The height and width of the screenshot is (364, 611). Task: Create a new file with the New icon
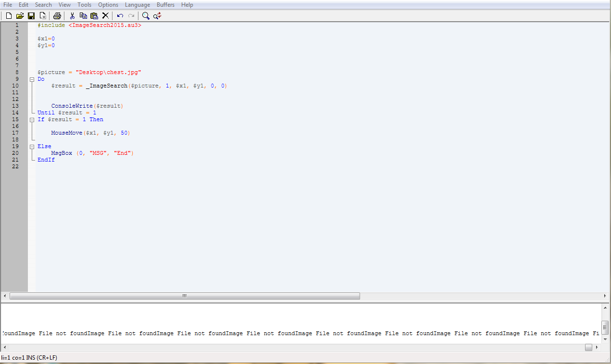(9, 16)
